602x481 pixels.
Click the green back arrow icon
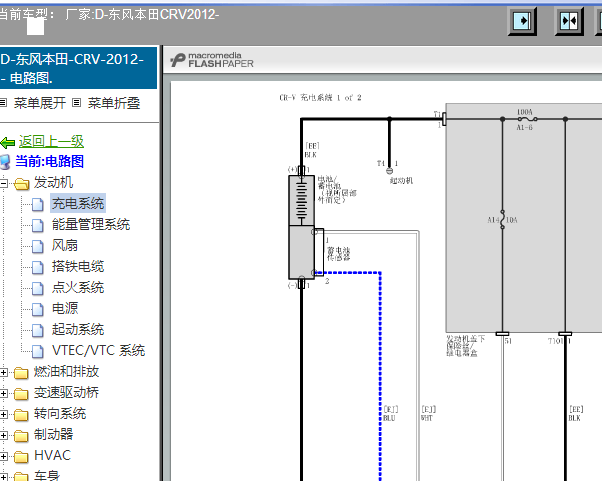coord(7,143)
